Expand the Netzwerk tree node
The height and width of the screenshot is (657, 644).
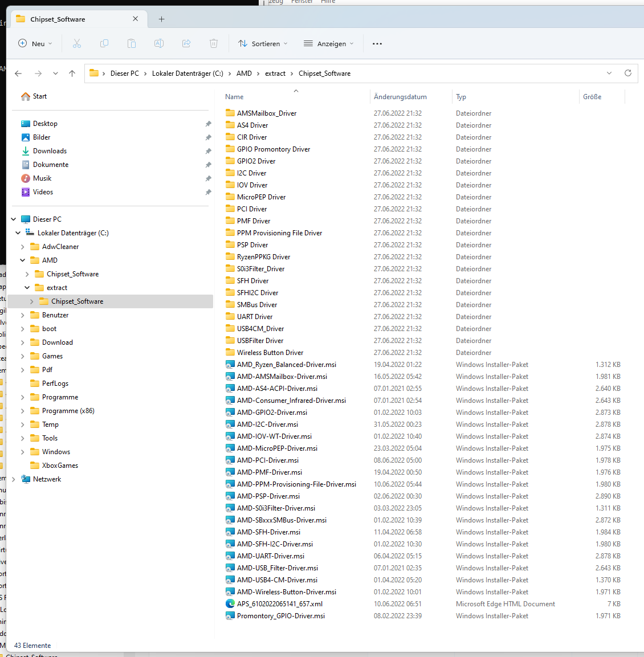pos(14,479)
